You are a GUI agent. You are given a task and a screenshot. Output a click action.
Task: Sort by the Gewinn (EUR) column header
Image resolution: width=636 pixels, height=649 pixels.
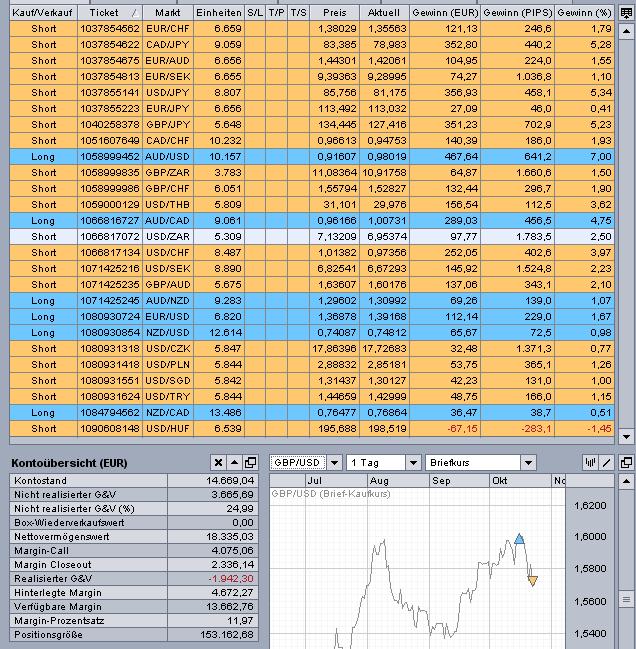click(x=446, y=10)
